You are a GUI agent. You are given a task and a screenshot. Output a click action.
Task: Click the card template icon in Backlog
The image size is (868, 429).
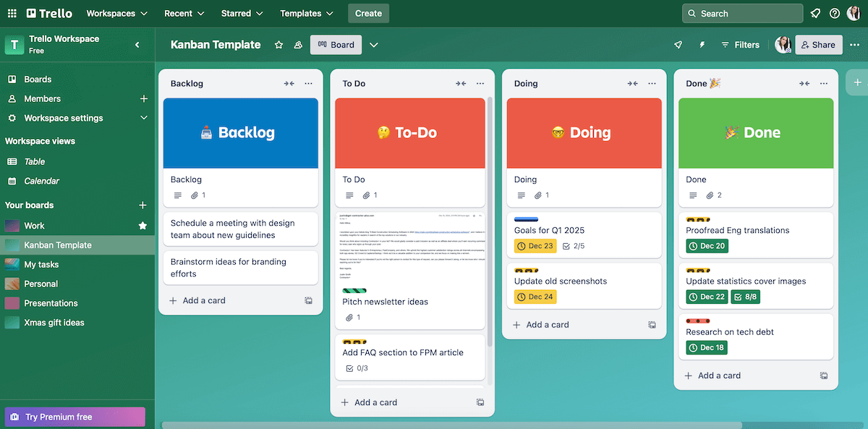click(309, 300)
